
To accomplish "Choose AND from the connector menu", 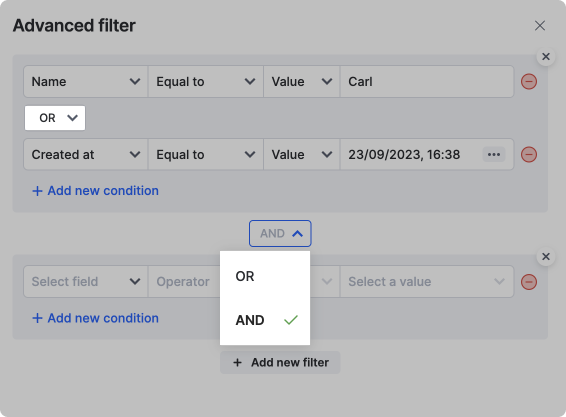I will [x=265, y=320].
